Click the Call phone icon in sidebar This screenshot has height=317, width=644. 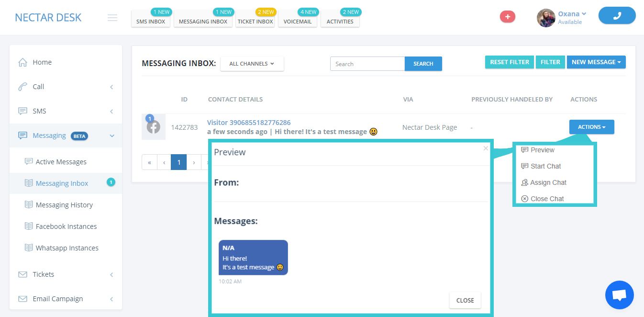22,87
